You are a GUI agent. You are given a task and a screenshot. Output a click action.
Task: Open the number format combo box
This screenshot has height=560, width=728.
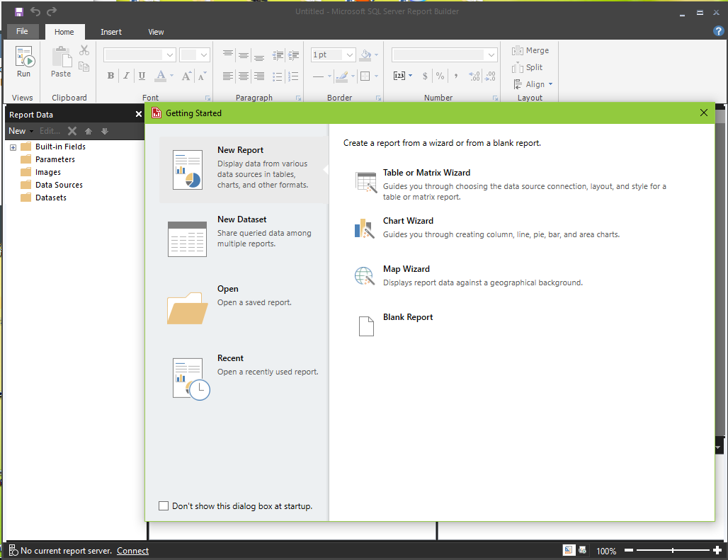[444, 55]
